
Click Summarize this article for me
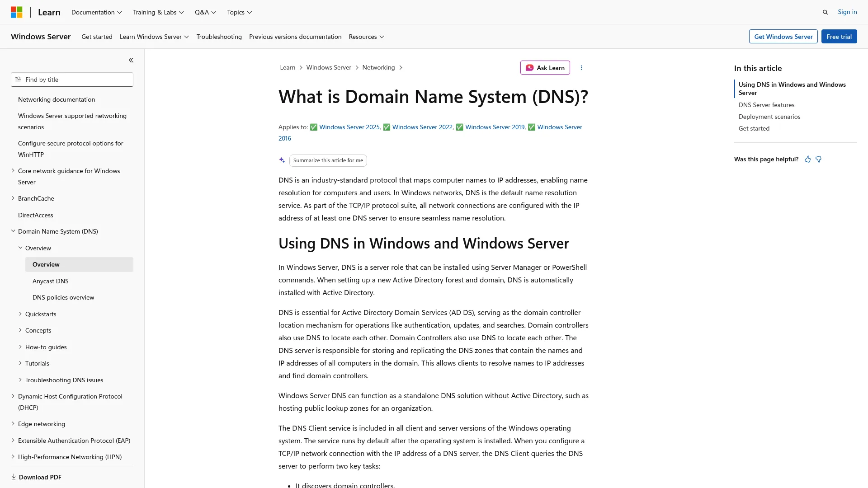328,160
